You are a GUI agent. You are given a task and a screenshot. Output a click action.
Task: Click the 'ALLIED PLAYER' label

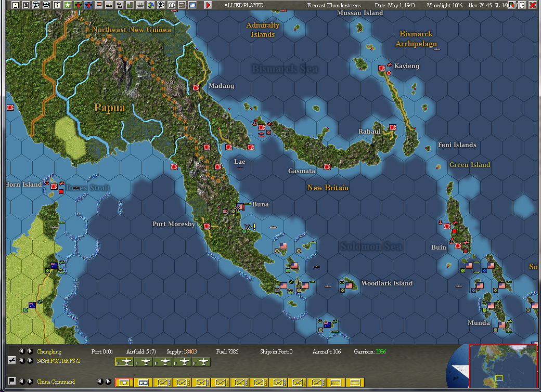coord(243,6)
